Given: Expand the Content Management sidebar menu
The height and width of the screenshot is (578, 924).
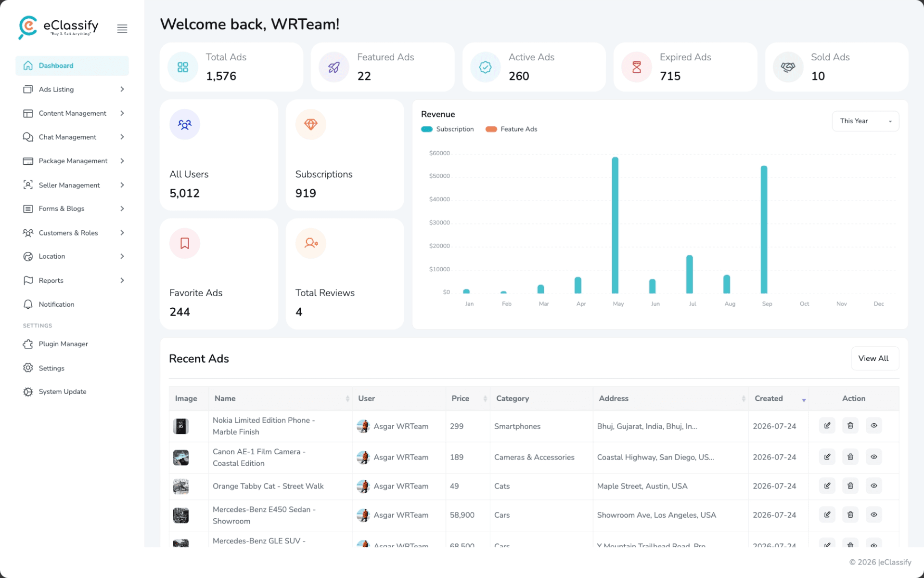Looking at the screenshot, I should (x=72, y=113).
